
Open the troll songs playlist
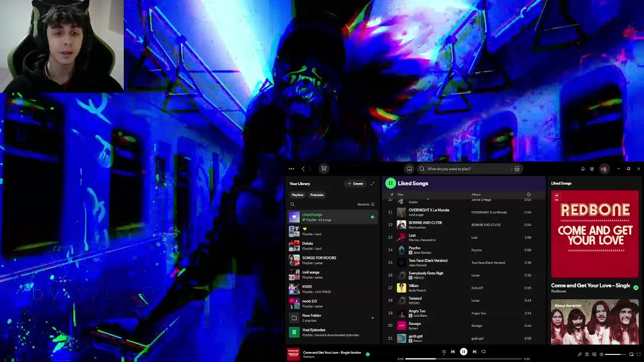point(333,275)
